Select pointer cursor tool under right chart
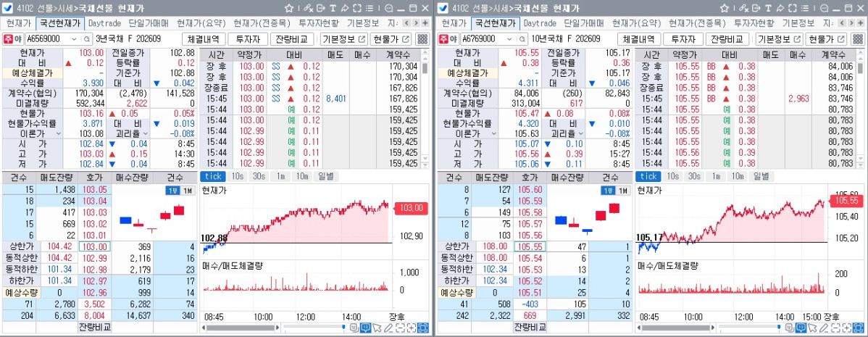This screenshot has height=337, width=868. [x=813, y=328]
